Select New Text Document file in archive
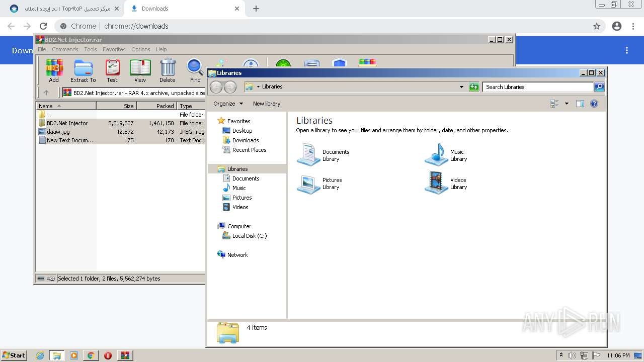Image resolution: width=644 pixels, height=362 pixels. (121, 140)
